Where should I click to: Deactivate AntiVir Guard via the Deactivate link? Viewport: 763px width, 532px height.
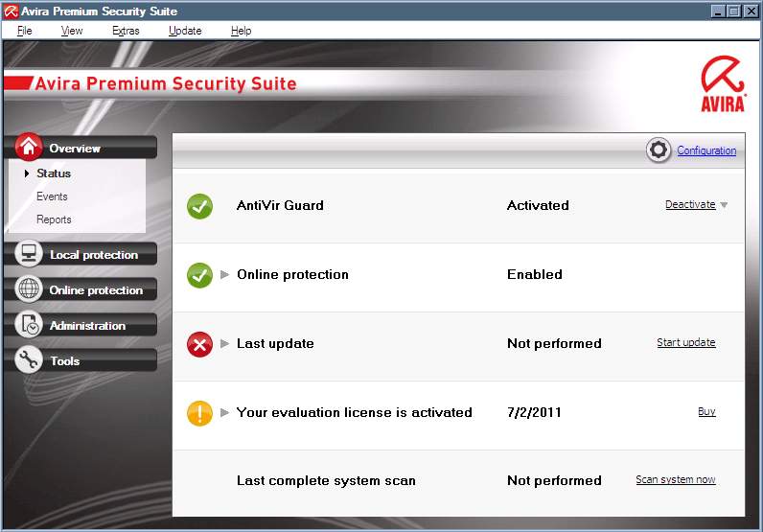coord(690,205)
